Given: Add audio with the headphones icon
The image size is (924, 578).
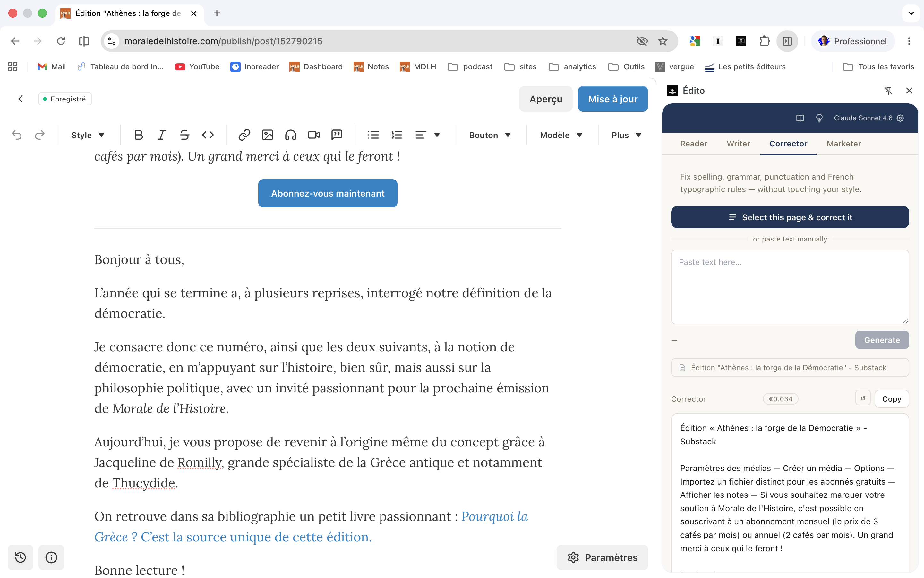Looking at the screenshot, I should (291, 135).
